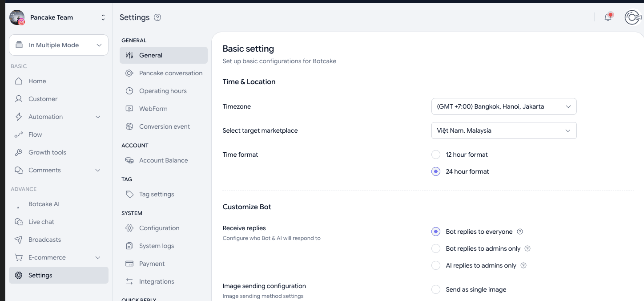Click the Pancake Team avatar image
The width and height of the screenshot is (644, 301).
pyautogui.click(x=17, y=17)
